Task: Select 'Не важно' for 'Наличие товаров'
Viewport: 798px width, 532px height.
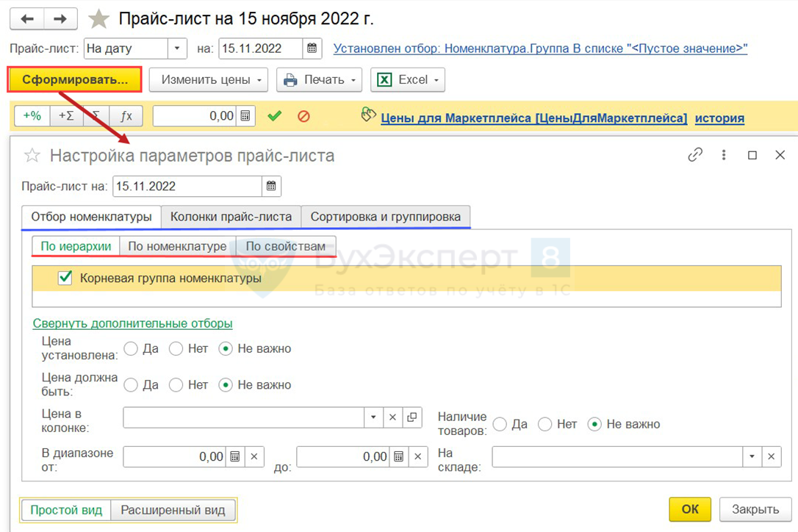Action: (594, 424)
